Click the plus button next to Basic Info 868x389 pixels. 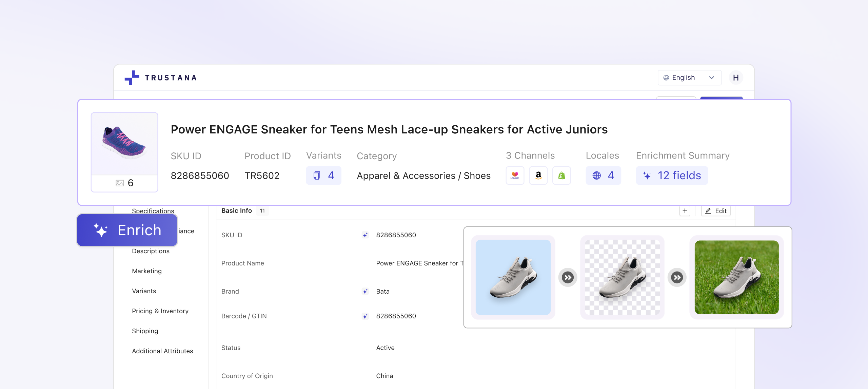pos(684,210)
